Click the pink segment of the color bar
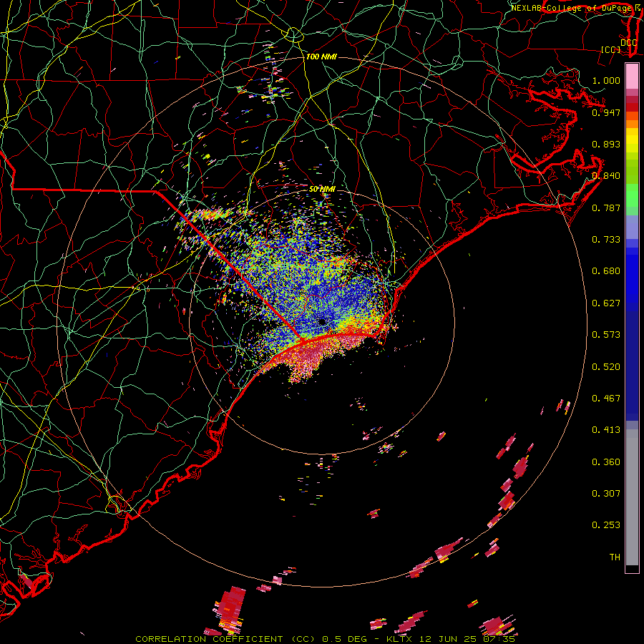644x644 pixels. pos(632,77)
